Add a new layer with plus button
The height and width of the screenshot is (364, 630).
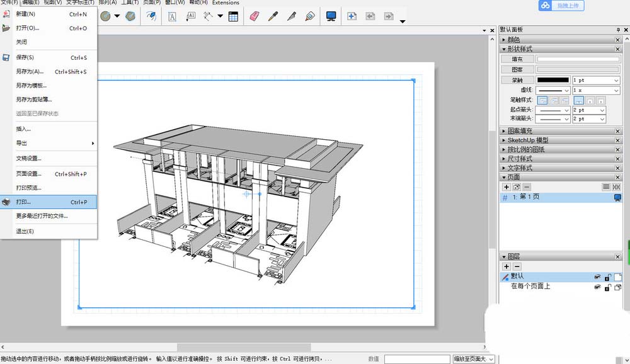point(506,267)
